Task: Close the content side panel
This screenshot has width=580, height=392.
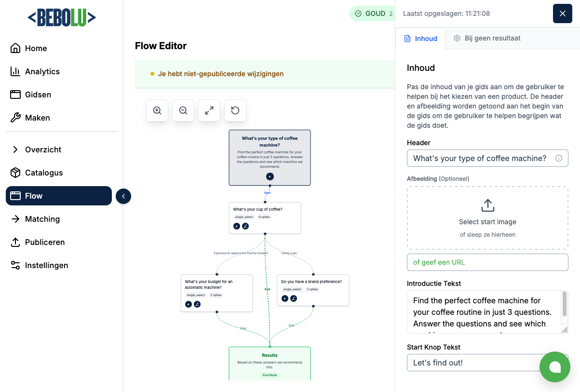Action: (562, 14)
